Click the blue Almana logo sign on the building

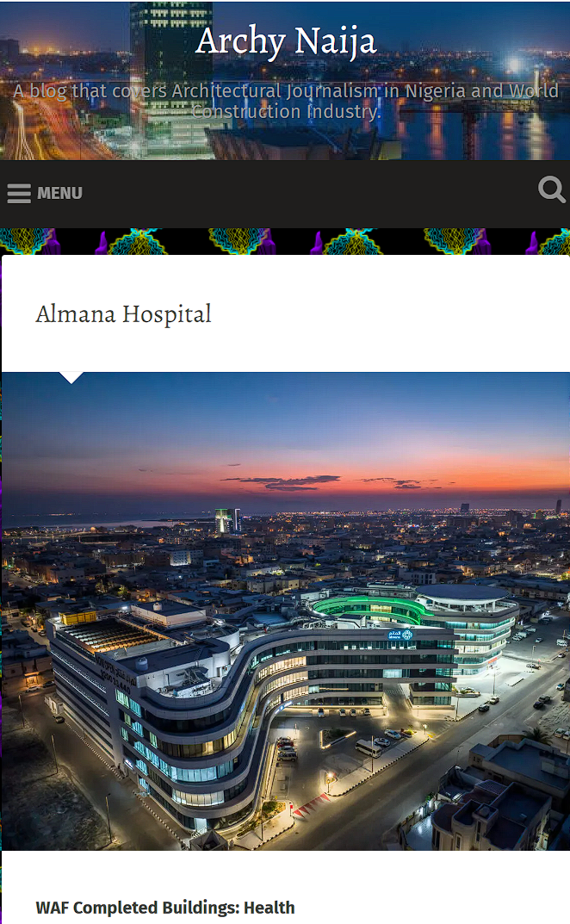coord(400,635)
